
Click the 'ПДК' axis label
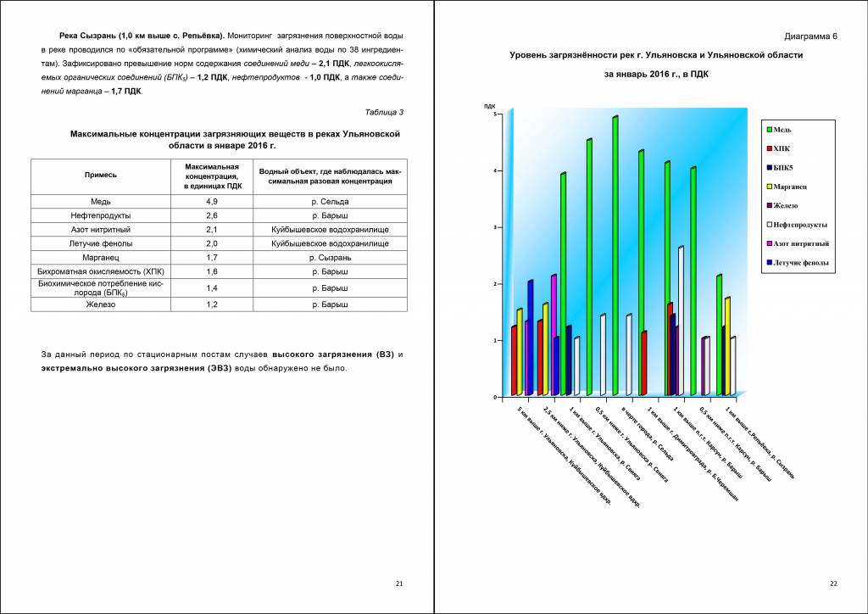489,106
